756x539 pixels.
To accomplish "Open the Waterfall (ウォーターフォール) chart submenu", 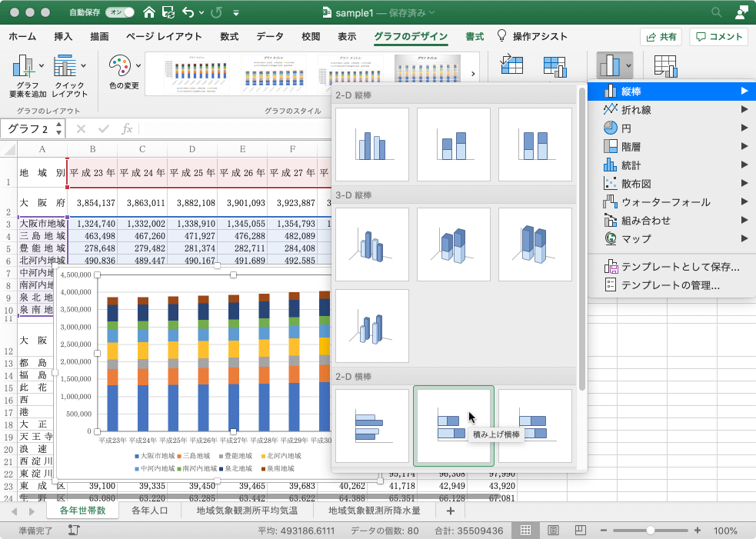I will (x=665, y=202).
